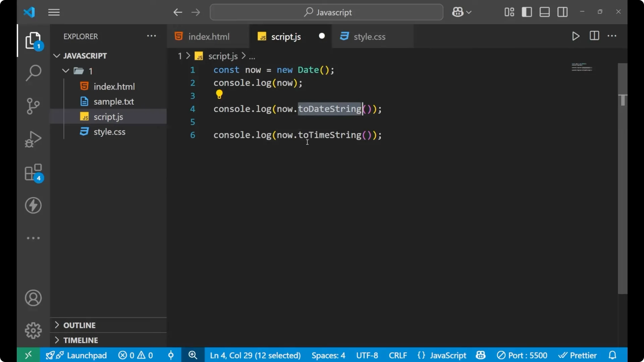Split the editor to the right

(594, 36)
